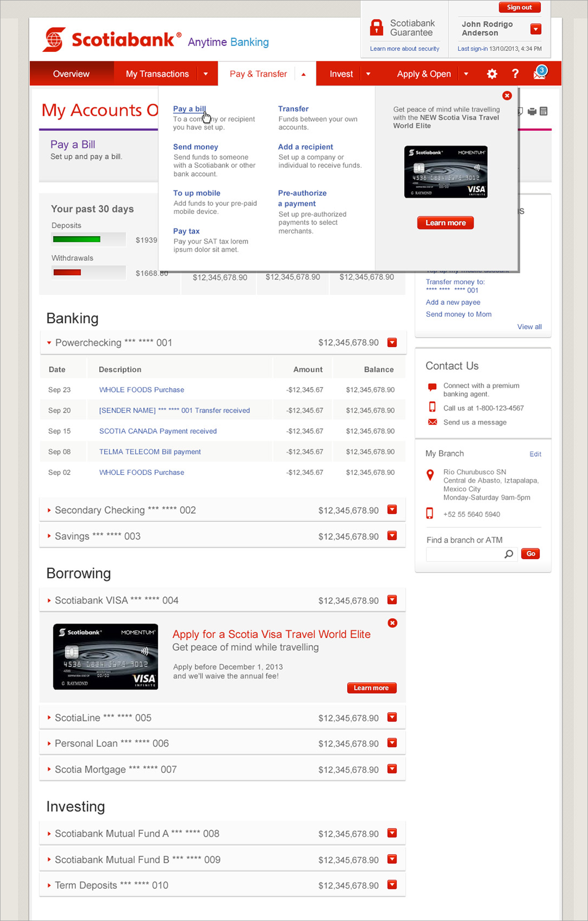Screen dimensions: 588x921
Task: Open the Savings account red dropdown arrow
Action: pos(392,536)
